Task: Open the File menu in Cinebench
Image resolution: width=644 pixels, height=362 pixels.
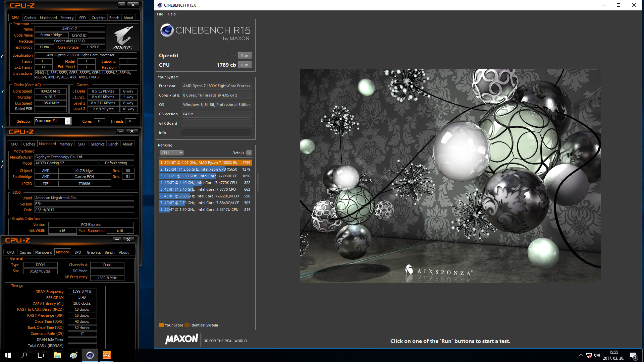Action: (x=160, y=14)
